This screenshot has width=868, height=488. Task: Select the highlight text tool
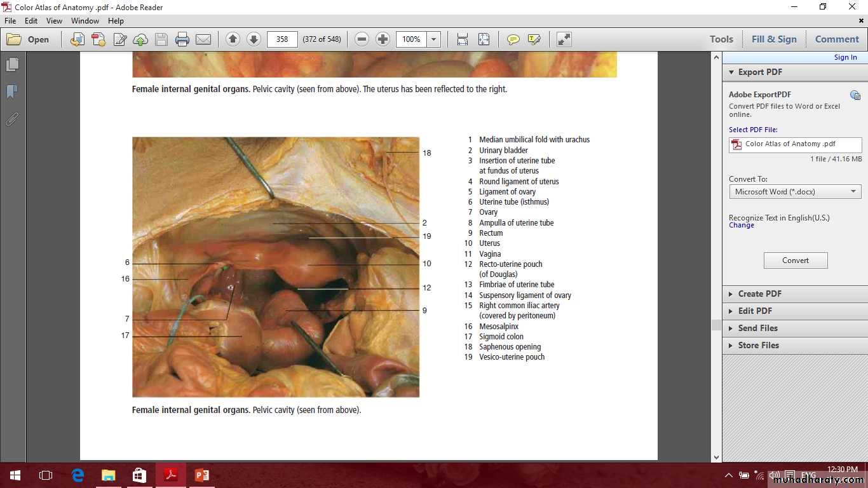(534, 39)
